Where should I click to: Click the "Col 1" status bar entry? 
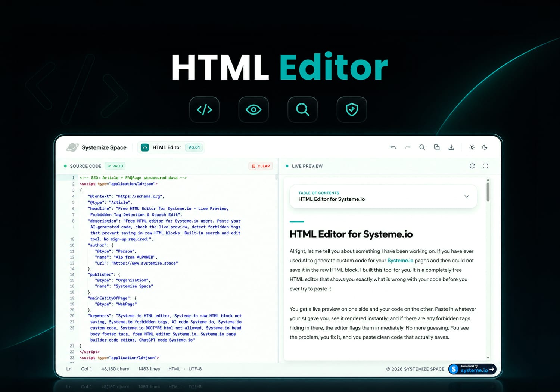tap(86, 369)
